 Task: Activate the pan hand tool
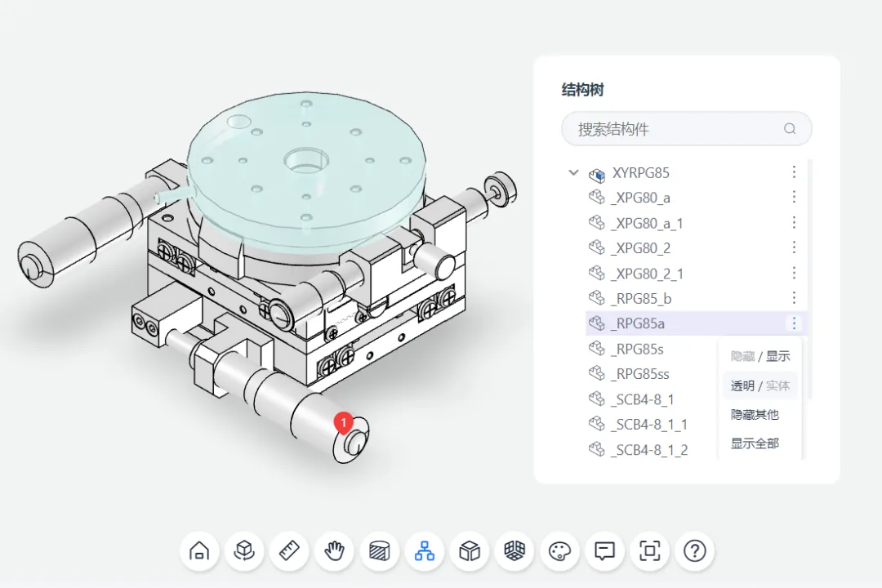click(x=334, y=551)
